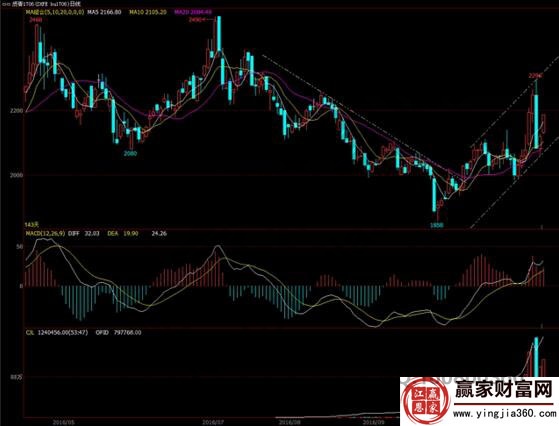559x426 pixels.
Task: Select the CJL 1240456.00(53:47) volume reading
Action: pos(56,332)
